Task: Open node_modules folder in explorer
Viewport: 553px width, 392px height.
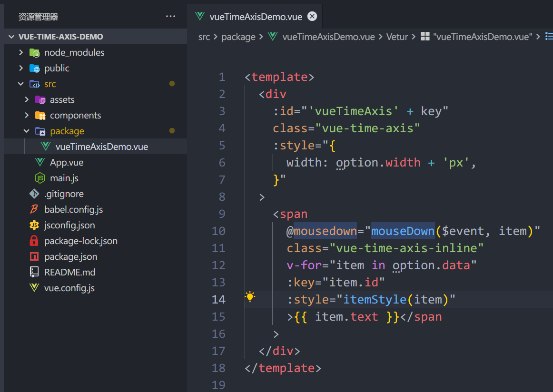Action: [x=96, y=52]
